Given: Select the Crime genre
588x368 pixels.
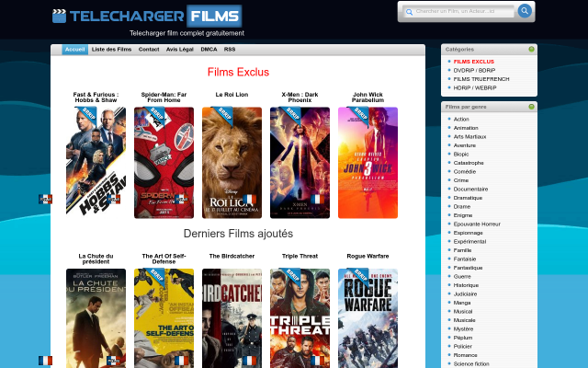Looking at the screenshot, I should click(x=461, y=180).
